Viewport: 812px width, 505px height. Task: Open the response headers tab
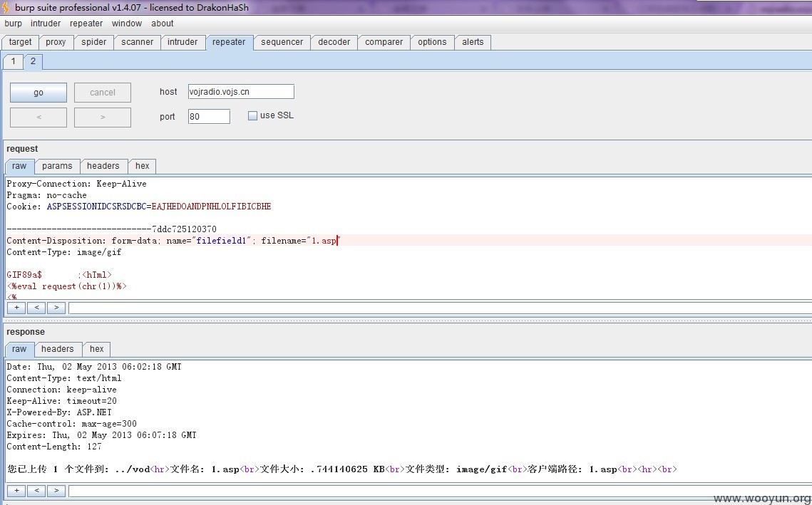tap(58, 349)
